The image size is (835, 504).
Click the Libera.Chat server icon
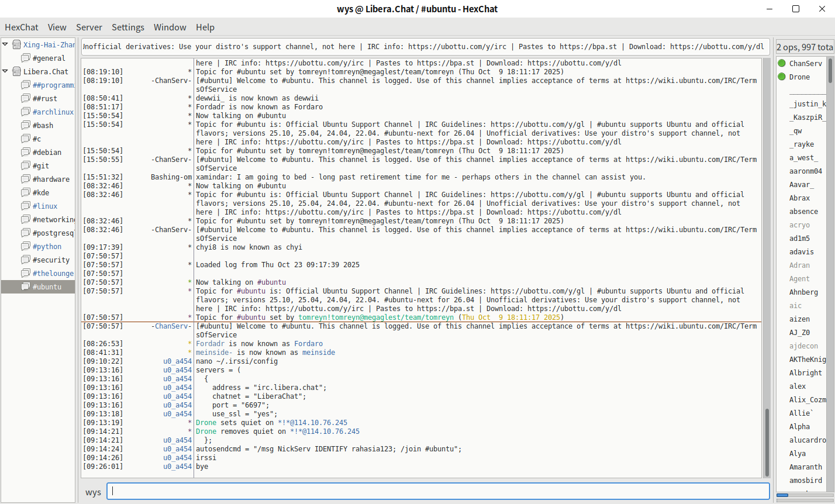[17, 71]
